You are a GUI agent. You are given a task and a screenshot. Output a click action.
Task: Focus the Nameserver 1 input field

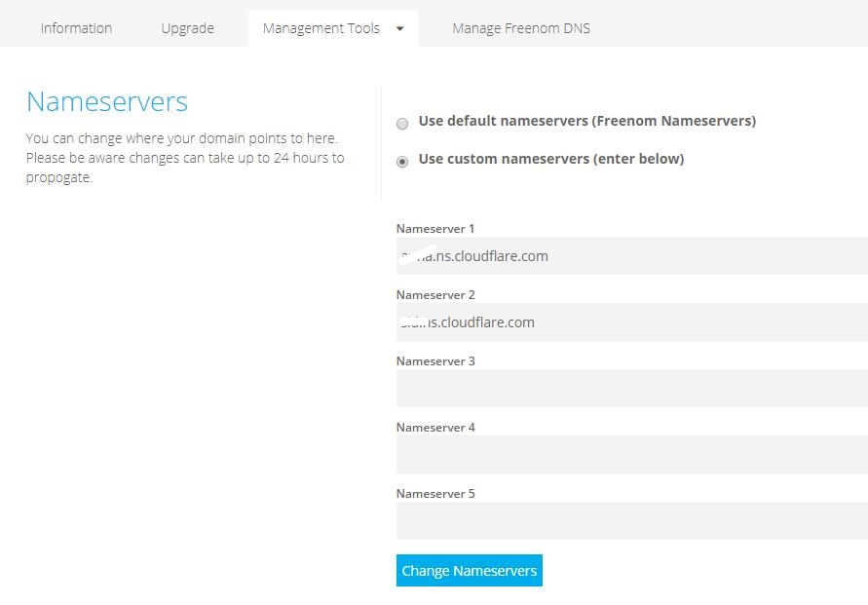tap(631, 256)
